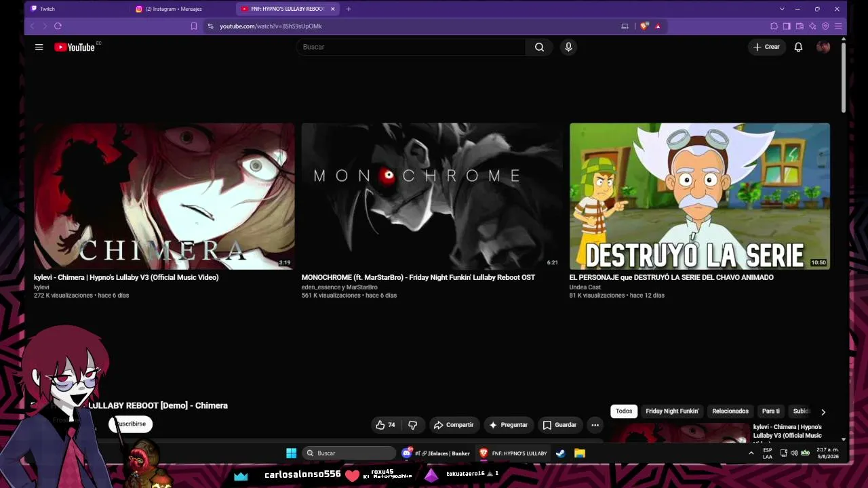Dislike the video with thumbs down
This screenshot has width=868, height=488.
coord(412,425)
